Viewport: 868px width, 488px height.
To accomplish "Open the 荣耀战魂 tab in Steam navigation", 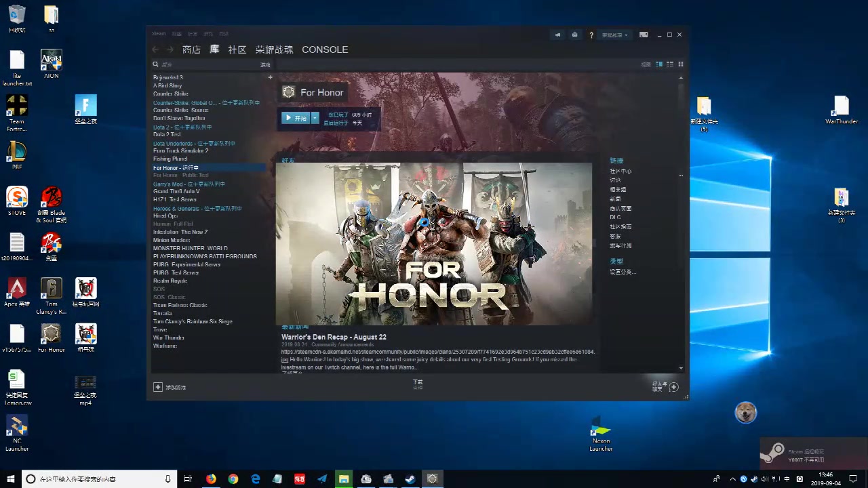I will [x=275, y=49].
